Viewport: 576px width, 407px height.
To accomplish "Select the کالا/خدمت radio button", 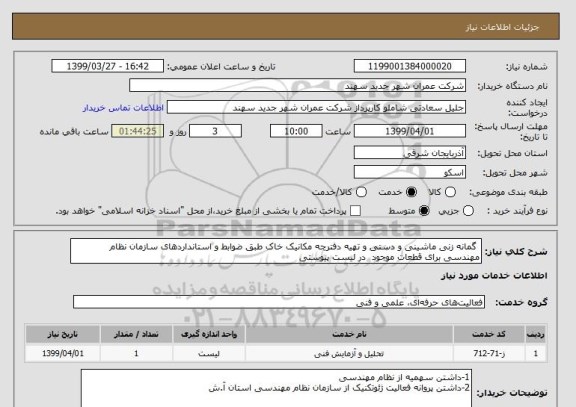I will 361,192.
